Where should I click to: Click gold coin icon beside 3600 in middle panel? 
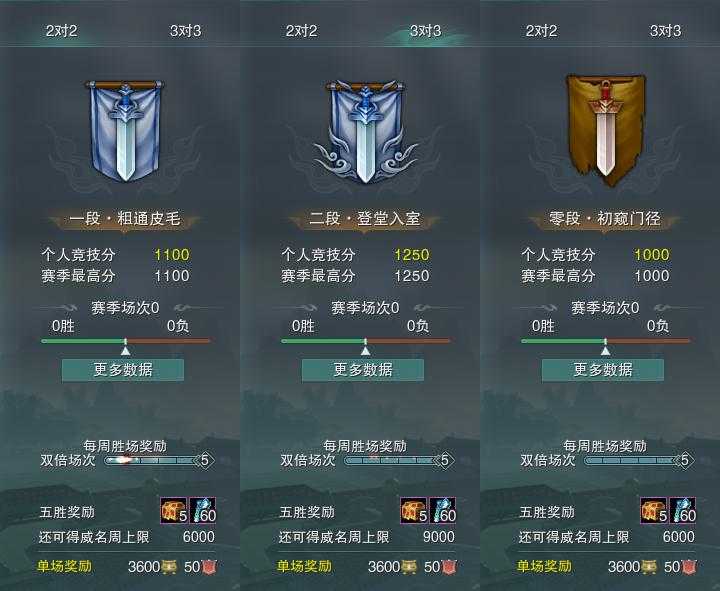click(x=409, y=567)
